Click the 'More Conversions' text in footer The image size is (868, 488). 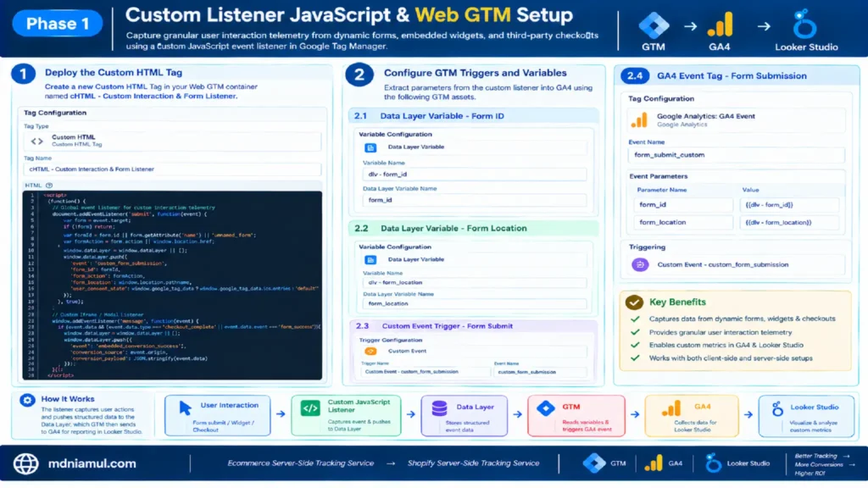(819, 465)
